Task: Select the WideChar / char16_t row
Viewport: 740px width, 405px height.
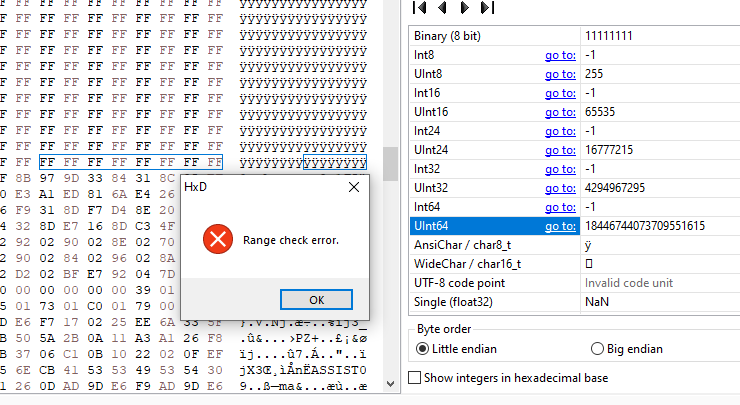Action: click(x=574, y=264)
